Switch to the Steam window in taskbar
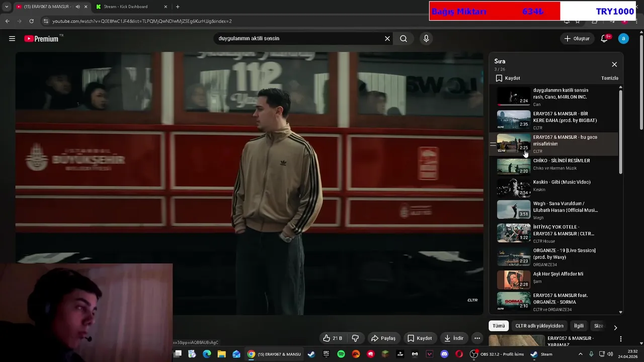Viewport: 644px width, 362px height. click(541, 354)
